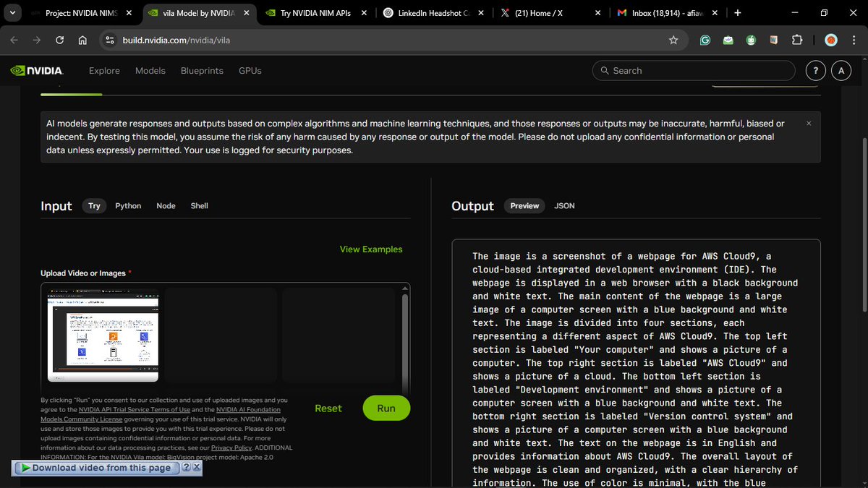
Task: Open the Chrome profile avatar
Action: click(831, 40)
